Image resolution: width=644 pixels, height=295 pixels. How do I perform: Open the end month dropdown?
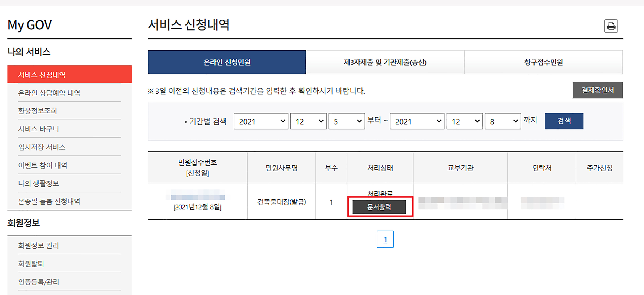pyautogui.click(x=465, y=121)
